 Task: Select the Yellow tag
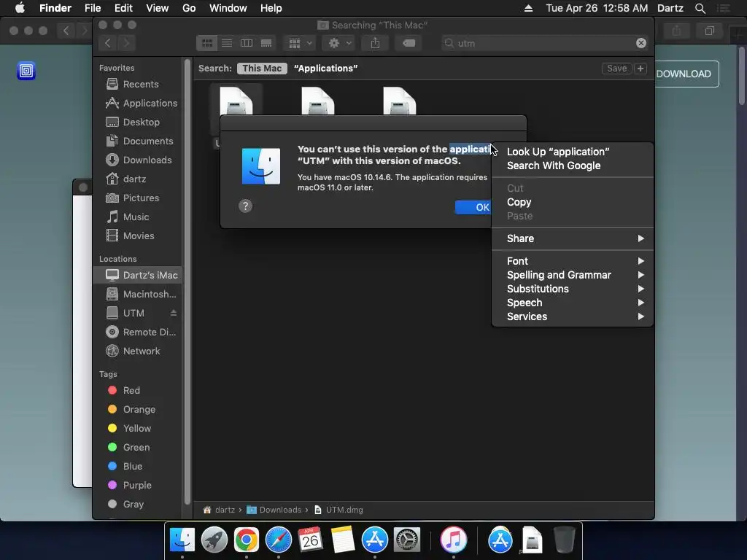(138, 429)
